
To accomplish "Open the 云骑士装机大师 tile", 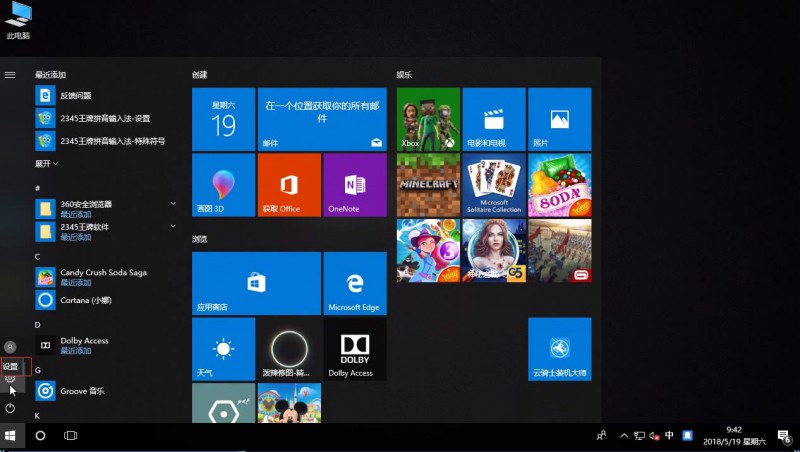I will click(x=560, y=349).
